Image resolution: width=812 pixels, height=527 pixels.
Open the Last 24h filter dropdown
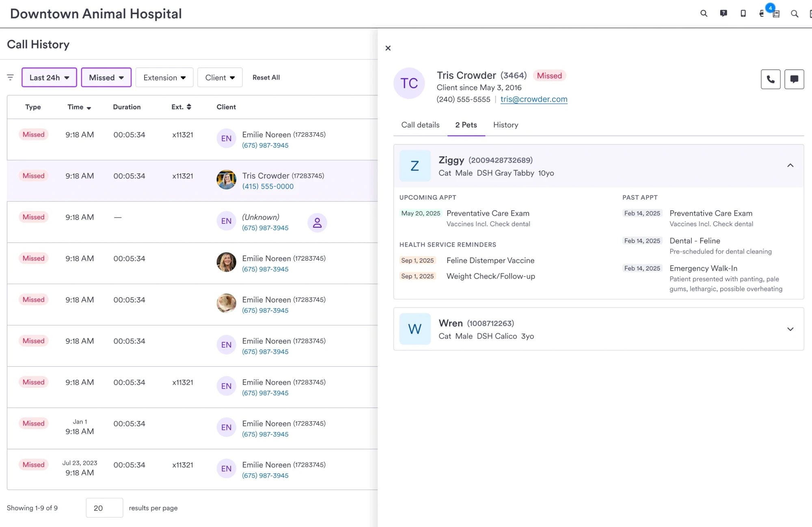click(49, 78)
